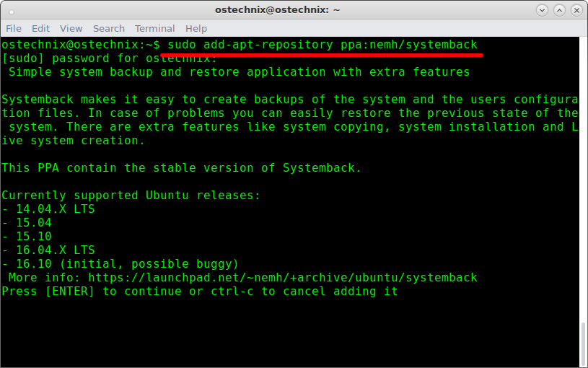Click the '- 15.04' line
The height and width of the screenshot is (368, 588).
tap(27, 222)
